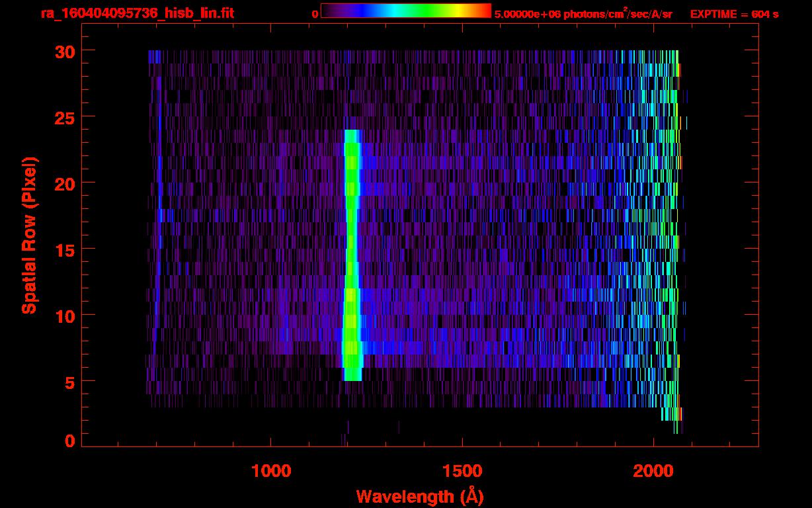
Task: Click the EXPTIME = 604 s label
Action: 734,14
